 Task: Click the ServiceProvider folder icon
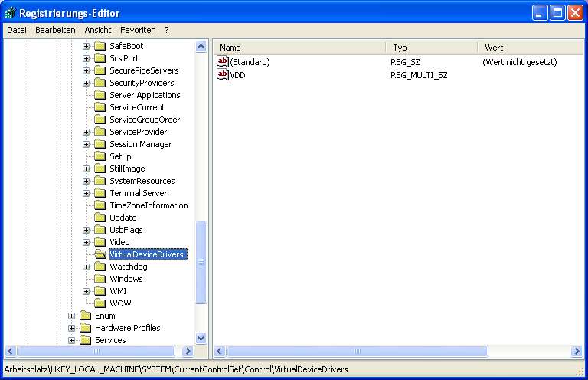click(100, 132)
